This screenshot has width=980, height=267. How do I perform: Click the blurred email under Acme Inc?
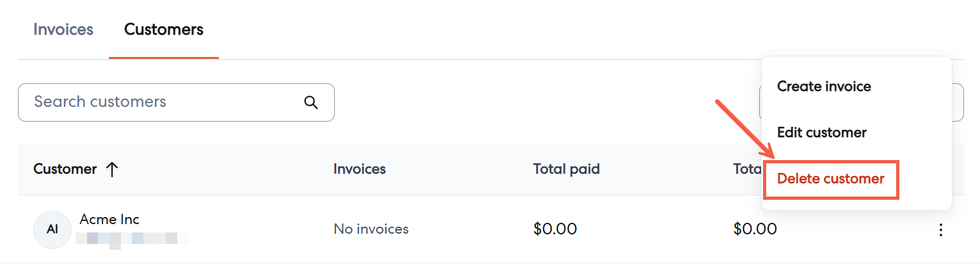click(x=131, y=239)
